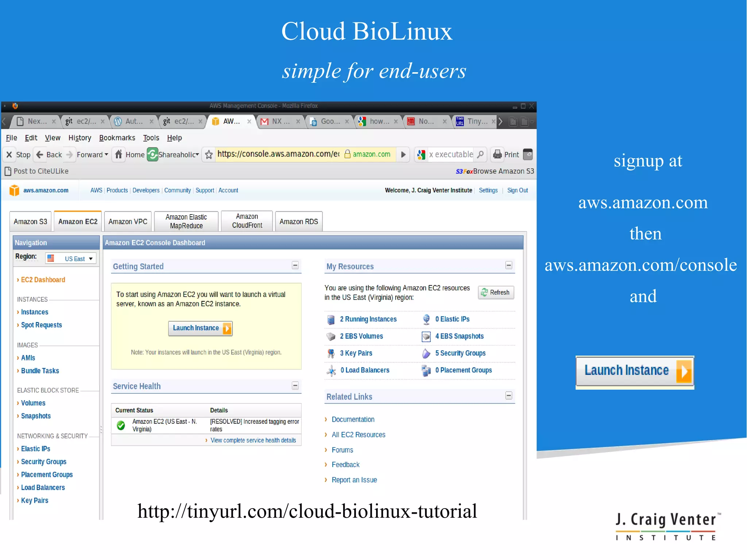Click the large Launch Instance image on slide

tap(635, 372)
